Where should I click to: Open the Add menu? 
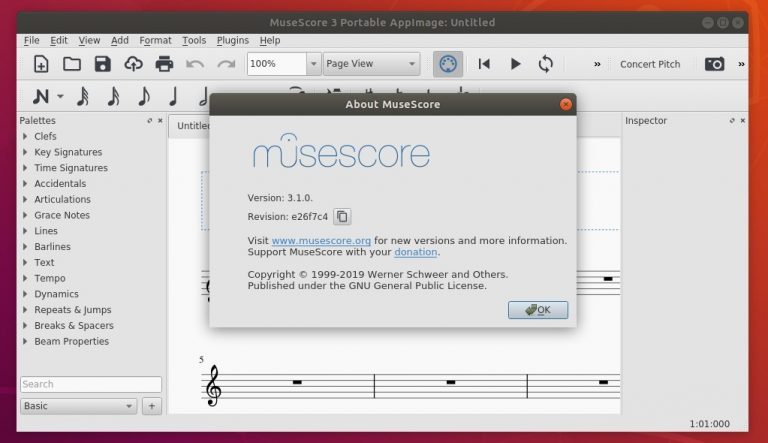coord(120,40)
